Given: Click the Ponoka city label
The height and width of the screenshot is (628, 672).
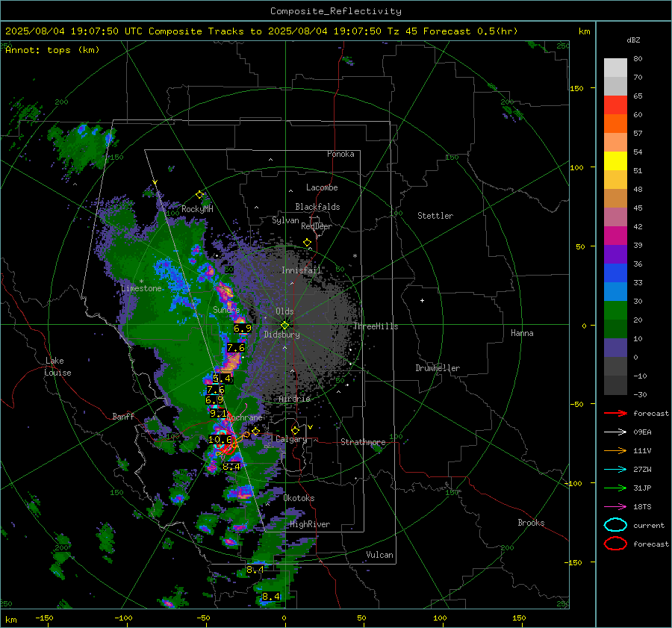Looking at the screenshot, I should (x=340, y=154).
